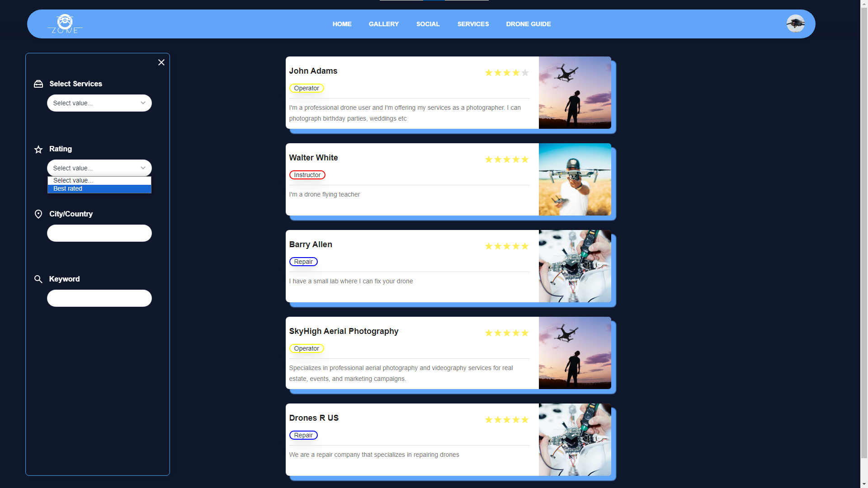868x488 pixels.
Task: Click the Rating star outline icon
Action: 38,150
